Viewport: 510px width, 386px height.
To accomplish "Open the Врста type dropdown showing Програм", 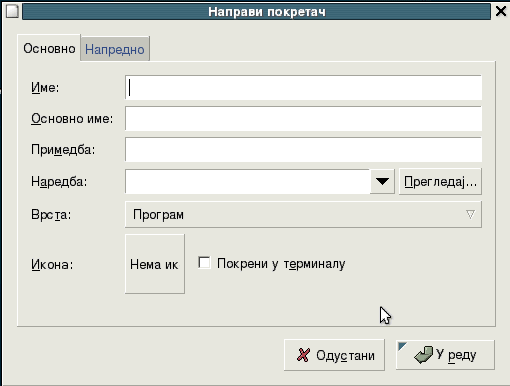I will [x=303, y=214].
